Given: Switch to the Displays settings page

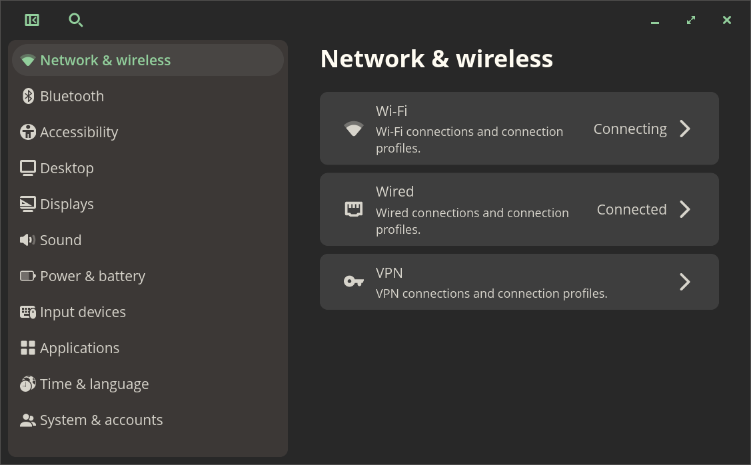Looking at the screenshot, I should tap(66, 204).
